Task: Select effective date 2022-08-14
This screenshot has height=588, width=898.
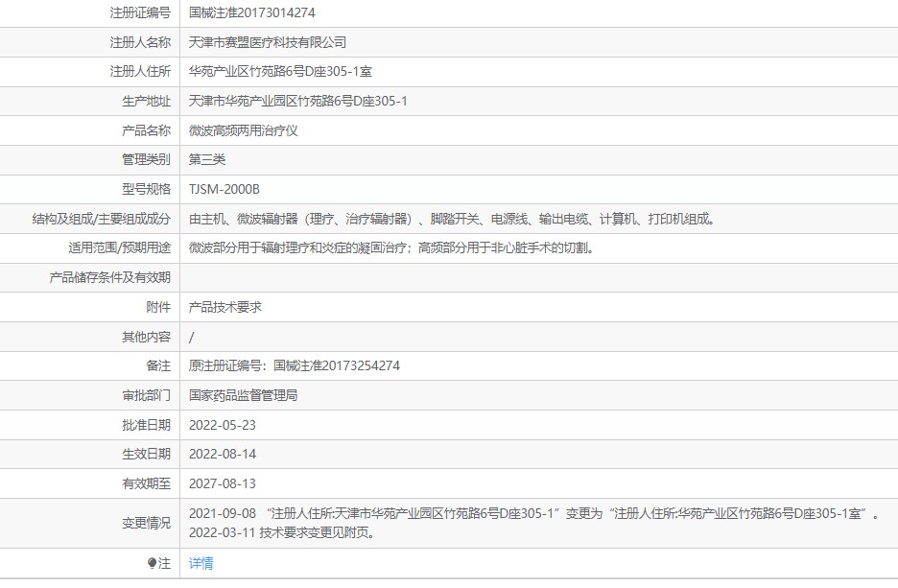Action: pos(223,454)
